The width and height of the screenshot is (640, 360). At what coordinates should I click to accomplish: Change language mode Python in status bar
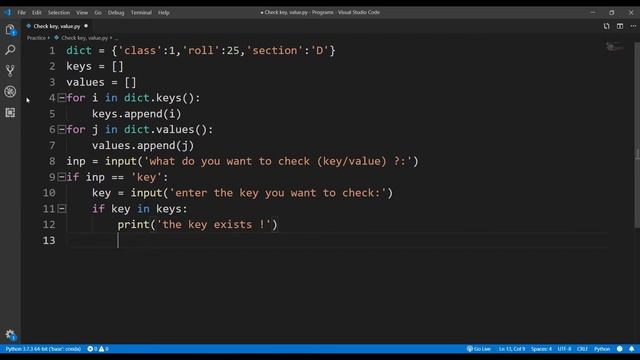point(602,349)
